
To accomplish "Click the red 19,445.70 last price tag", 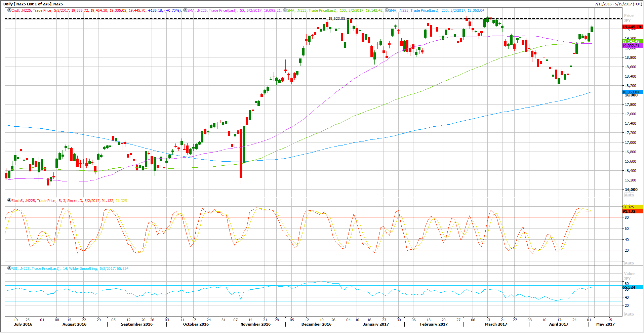I will tap(632, 27).
